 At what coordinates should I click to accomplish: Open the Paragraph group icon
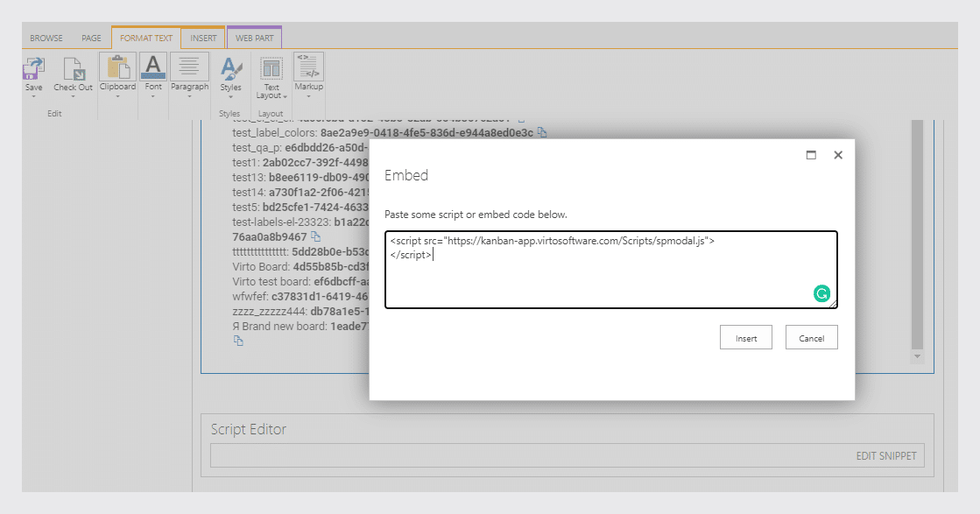pyautogui.click(x=189, y=67)
